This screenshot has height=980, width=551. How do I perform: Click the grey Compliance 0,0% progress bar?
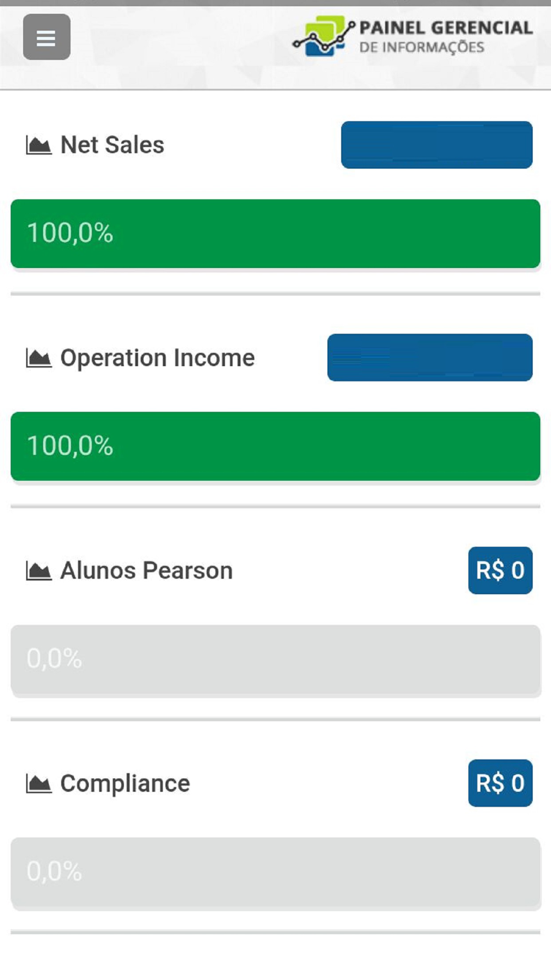tap(275, 872)
